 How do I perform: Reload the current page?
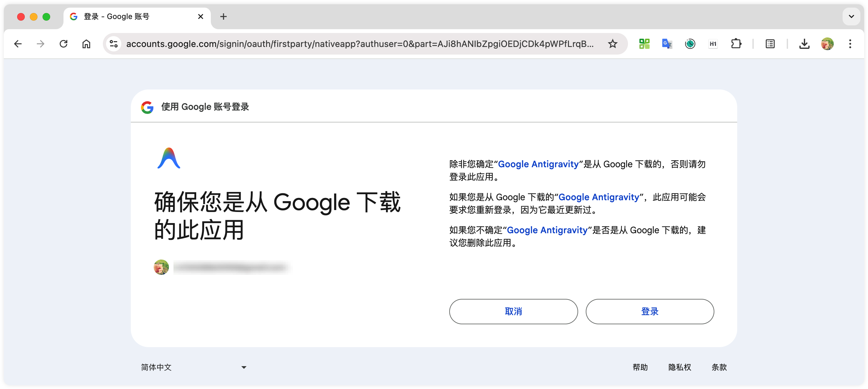(63, 44)
